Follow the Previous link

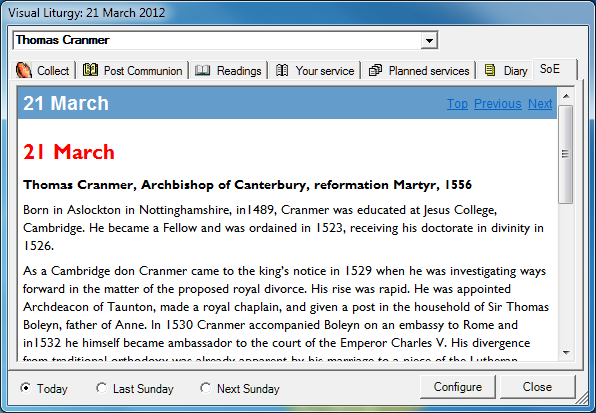(498, 103)
